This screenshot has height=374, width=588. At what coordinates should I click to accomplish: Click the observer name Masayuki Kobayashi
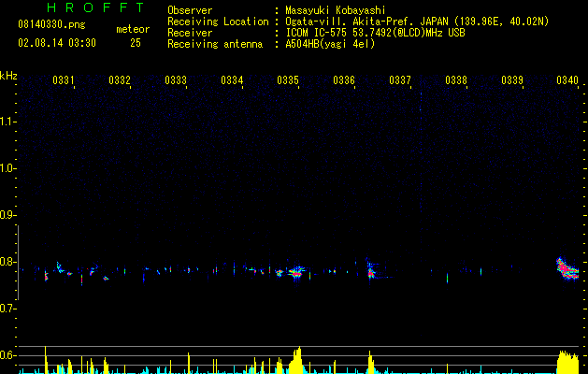(x=336, y=10)
